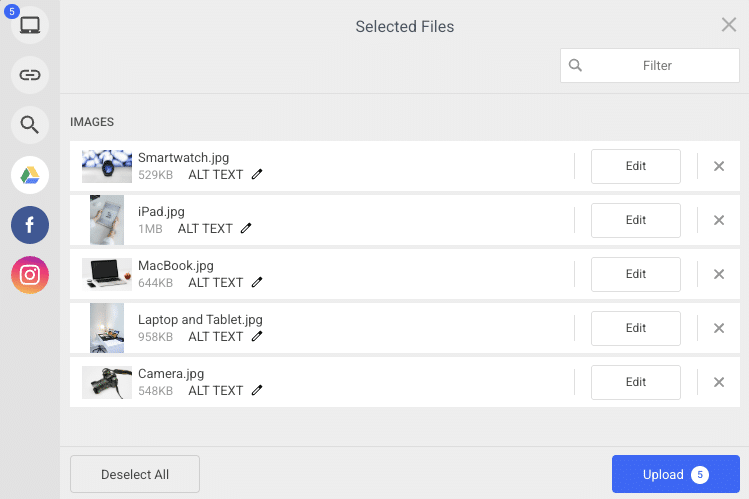Open the Smartwatch.jpg thumbnail

coord(107,166)
